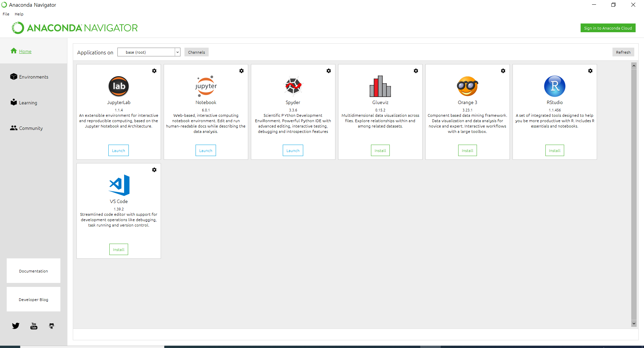Image resolution: width=644 pixels, height=348 pixels.
Task: Switch to the Community tab
Action: (x=34, y=128)
